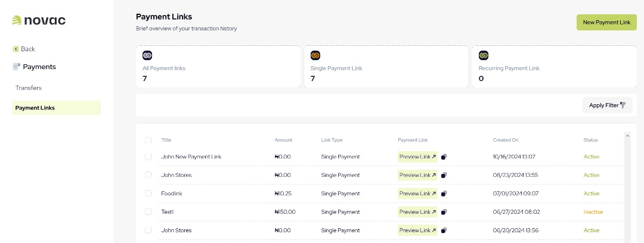644x243 pixels.
Task: Click the Payments receipt icon in sidebar
Action: (x=16, y=67)
